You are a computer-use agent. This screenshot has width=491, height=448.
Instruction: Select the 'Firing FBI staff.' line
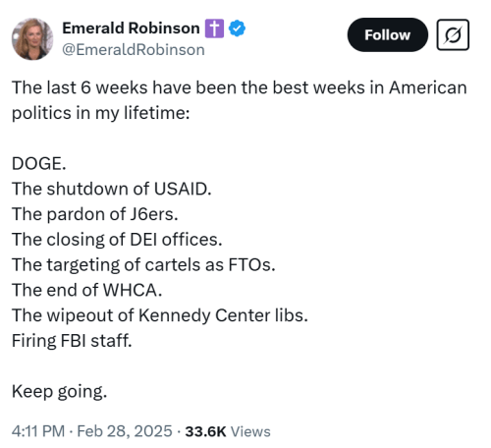coord(72,341)
